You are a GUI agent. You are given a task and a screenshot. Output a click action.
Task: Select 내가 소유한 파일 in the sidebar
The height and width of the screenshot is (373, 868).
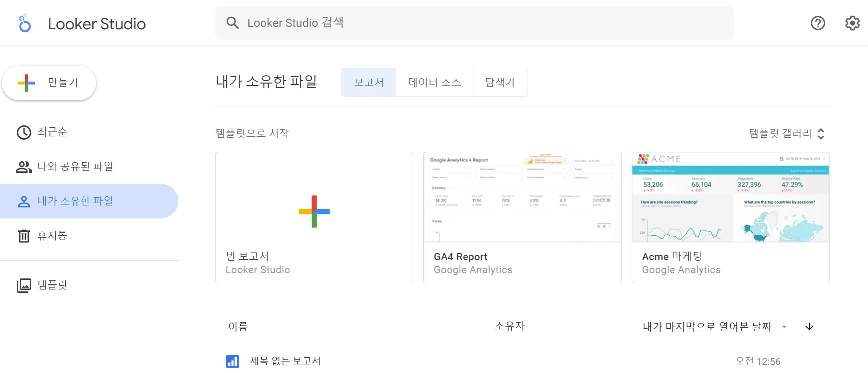click(89, 201)
